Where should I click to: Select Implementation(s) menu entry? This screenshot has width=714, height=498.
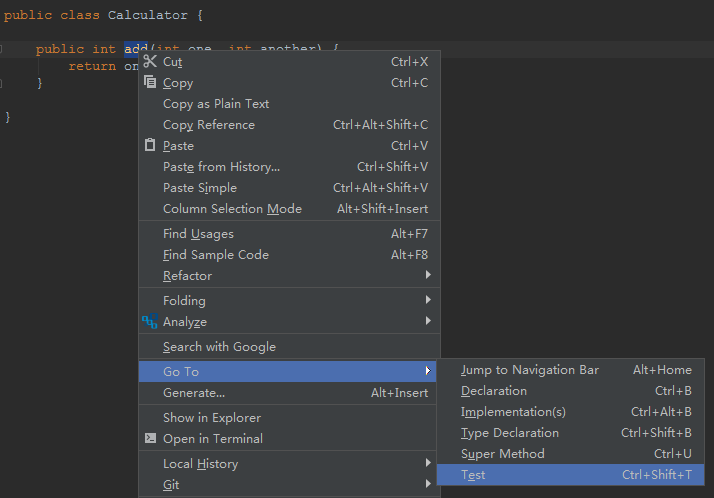point(571,412)
